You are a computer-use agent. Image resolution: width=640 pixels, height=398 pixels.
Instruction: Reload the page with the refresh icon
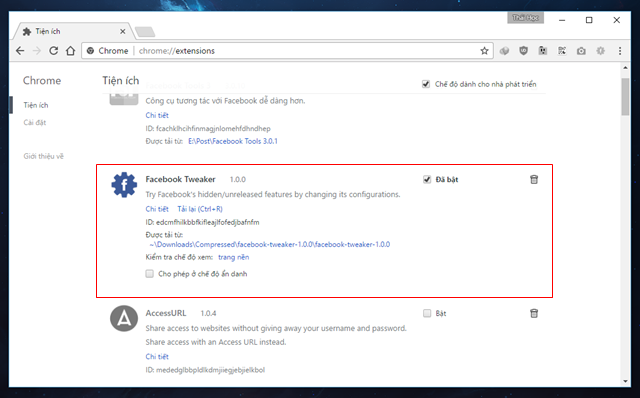point(53,51)
